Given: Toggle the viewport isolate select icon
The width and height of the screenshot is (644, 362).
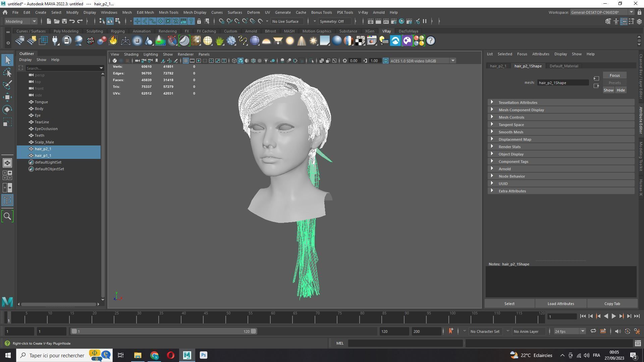Looking at the screenshot, I should click(x=312, y=61).
